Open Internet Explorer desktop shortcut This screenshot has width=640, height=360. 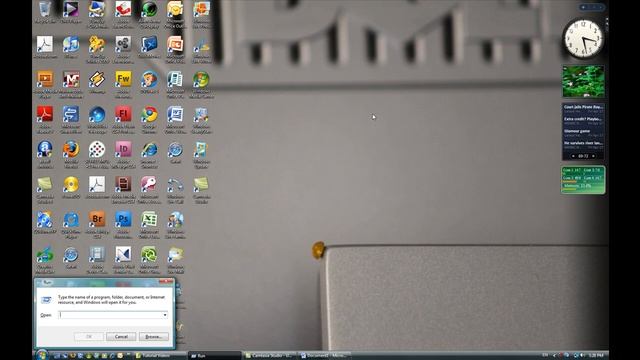tap(149, 149)
